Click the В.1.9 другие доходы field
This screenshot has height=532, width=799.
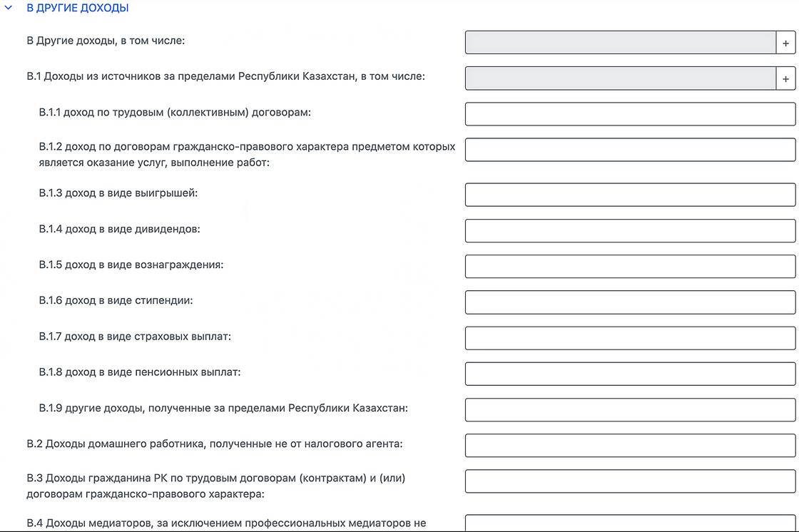[630, 409]
